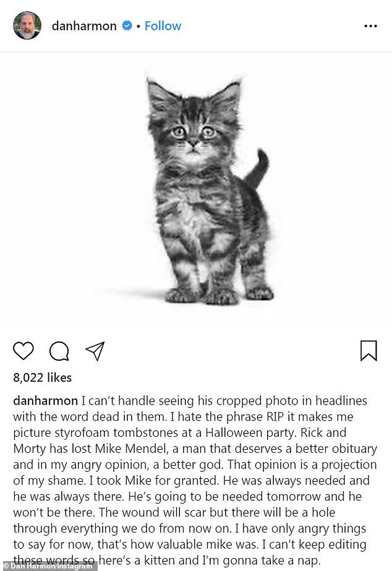The width and height of the screenshot is (392, 571).
Task: Click the bold danharmon name in the caption
Action: [x=46, y=401]
